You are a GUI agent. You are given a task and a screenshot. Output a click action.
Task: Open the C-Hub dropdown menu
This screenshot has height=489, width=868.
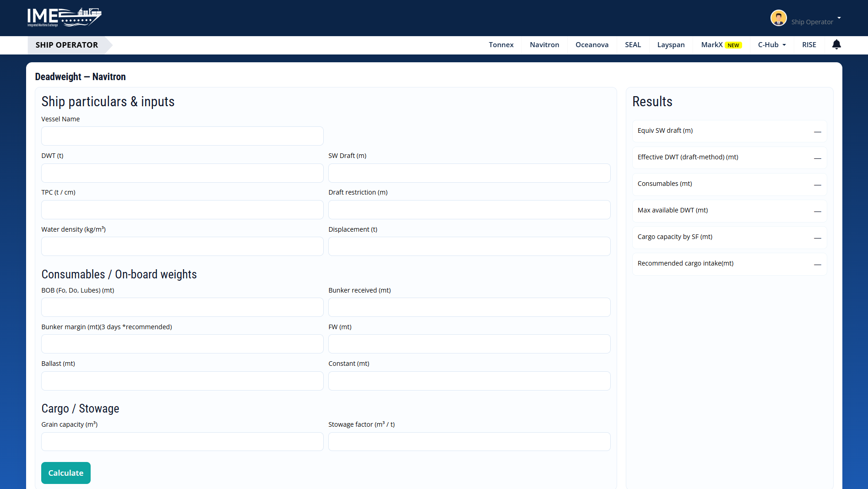point(772,45)
